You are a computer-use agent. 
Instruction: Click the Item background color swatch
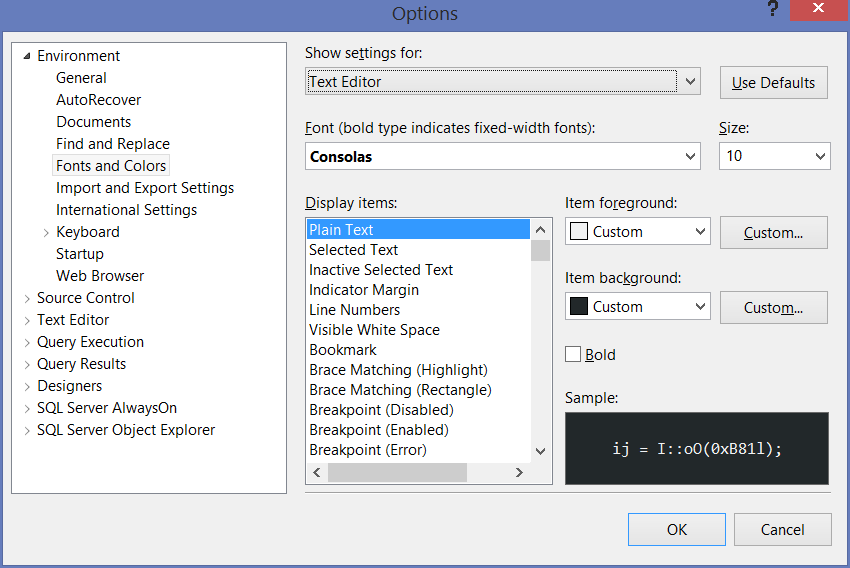pyautogui.click(x=578, y=307)
